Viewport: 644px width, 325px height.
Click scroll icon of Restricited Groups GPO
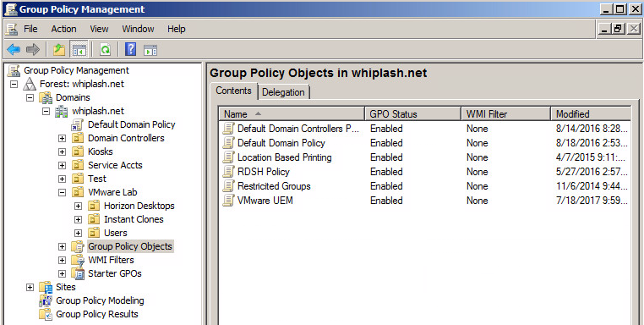tap(228, 186)
